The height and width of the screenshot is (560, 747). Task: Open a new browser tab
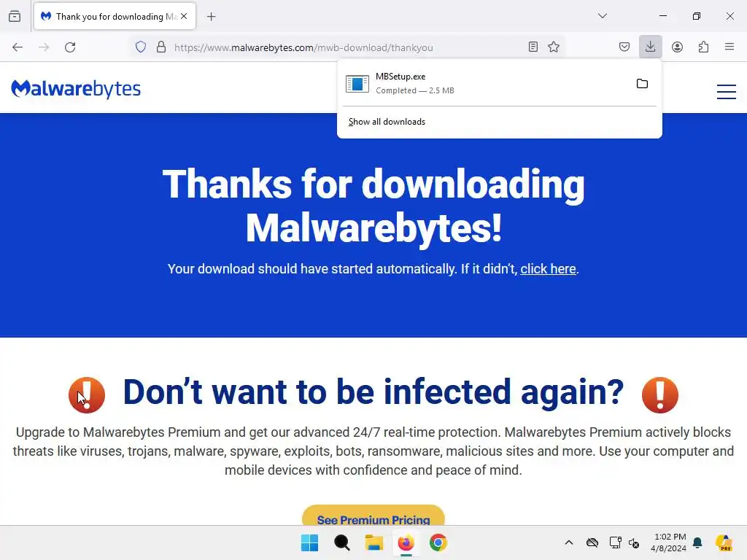pos(211,17)
